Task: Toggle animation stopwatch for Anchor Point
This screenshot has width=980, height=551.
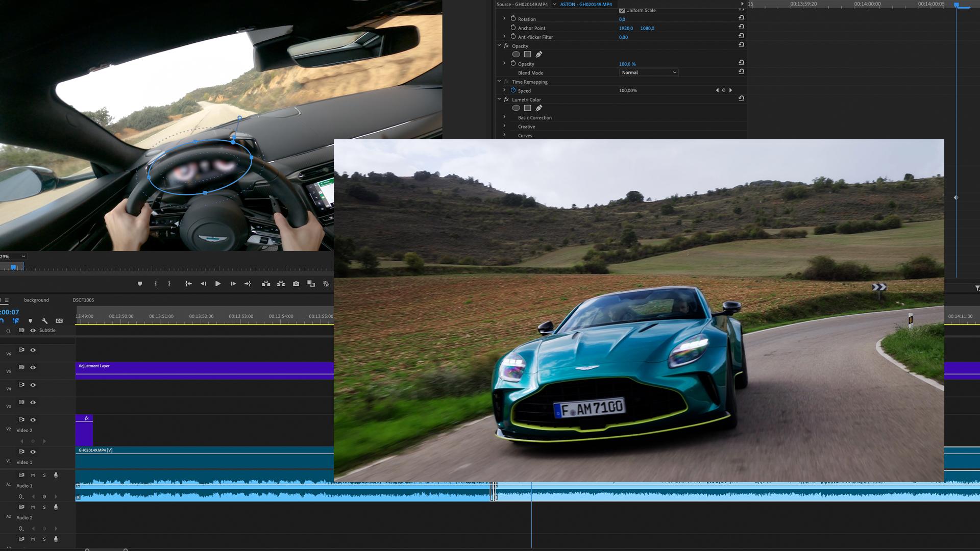Action: tap(513, 28)
